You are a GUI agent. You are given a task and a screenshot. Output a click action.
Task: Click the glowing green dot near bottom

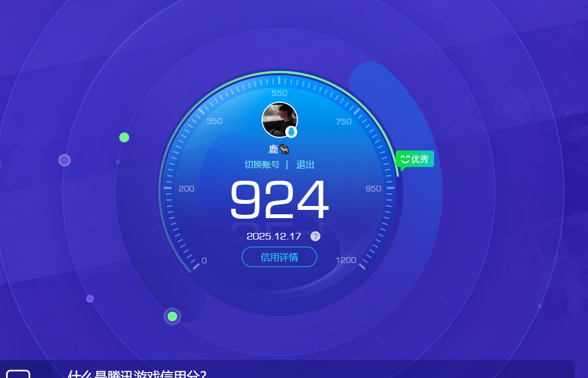[172, 316]
